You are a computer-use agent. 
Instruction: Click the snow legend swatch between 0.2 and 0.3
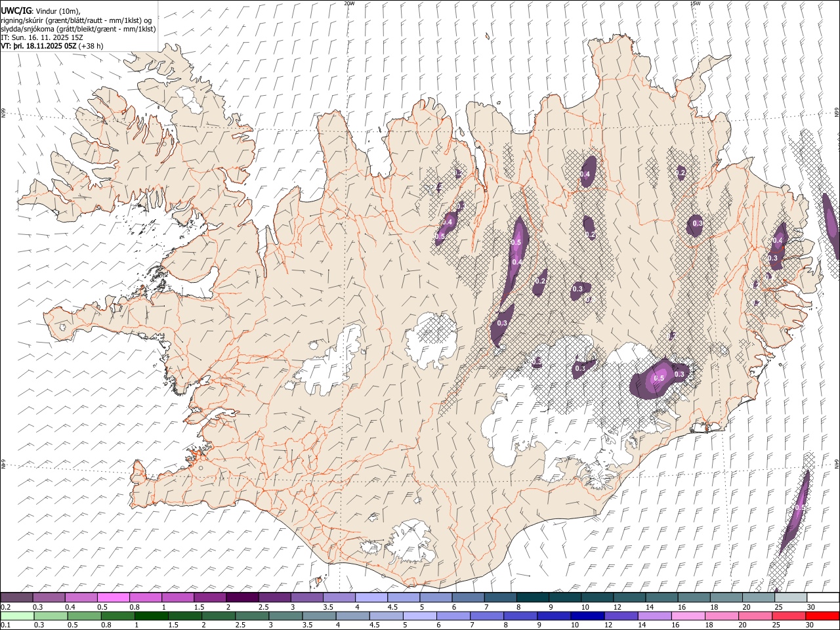point(17,597)
